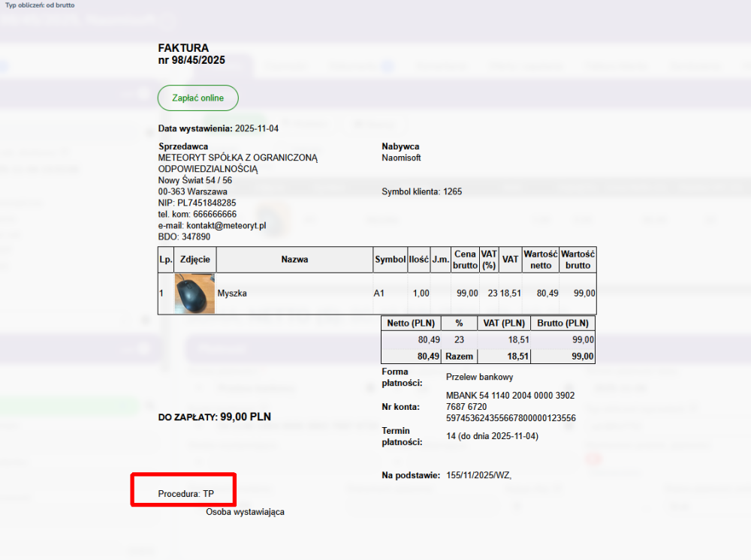751x560 pixels.
Task: Click the DO ZAPŁATY 99,00 PLN total
Action: pyautogui.click(x=214, y=417)
